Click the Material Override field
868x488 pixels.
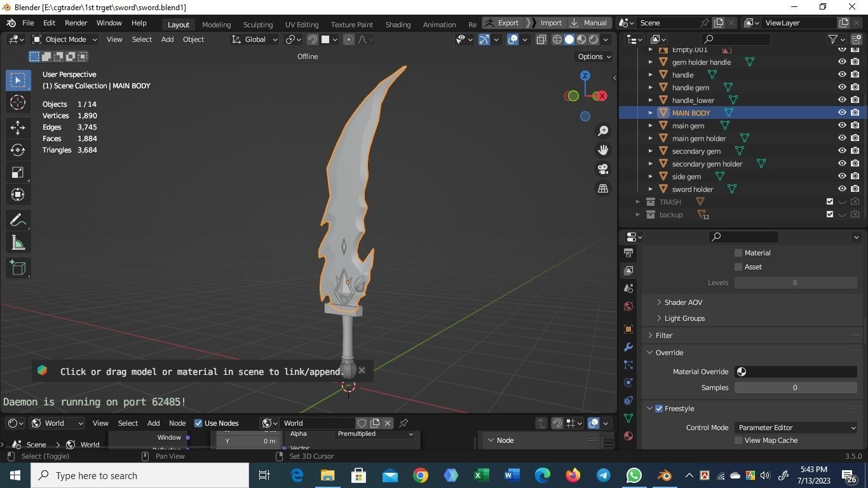(796, 372)
